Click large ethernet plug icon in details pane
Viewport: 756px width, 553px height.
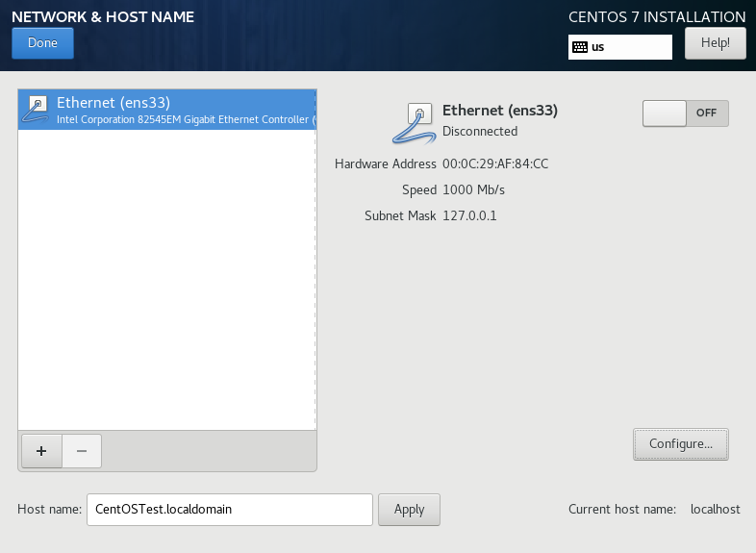415,123
